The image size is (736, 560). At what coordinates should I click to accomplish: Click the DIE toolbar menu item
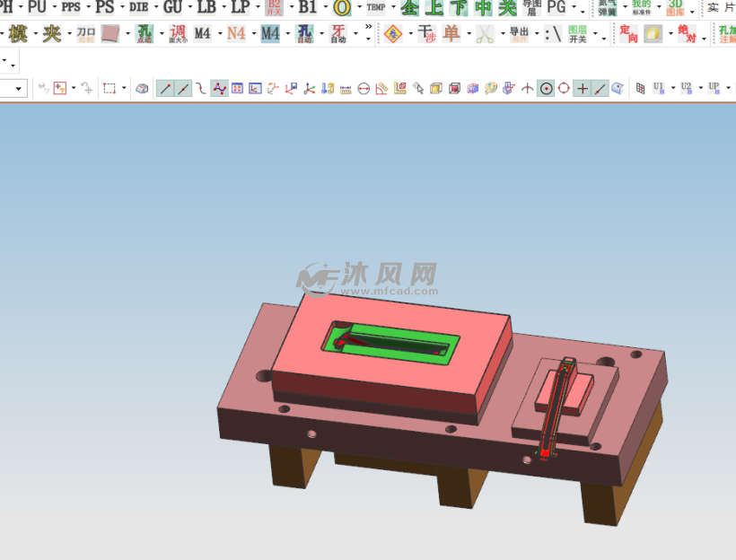pos(138,8)
